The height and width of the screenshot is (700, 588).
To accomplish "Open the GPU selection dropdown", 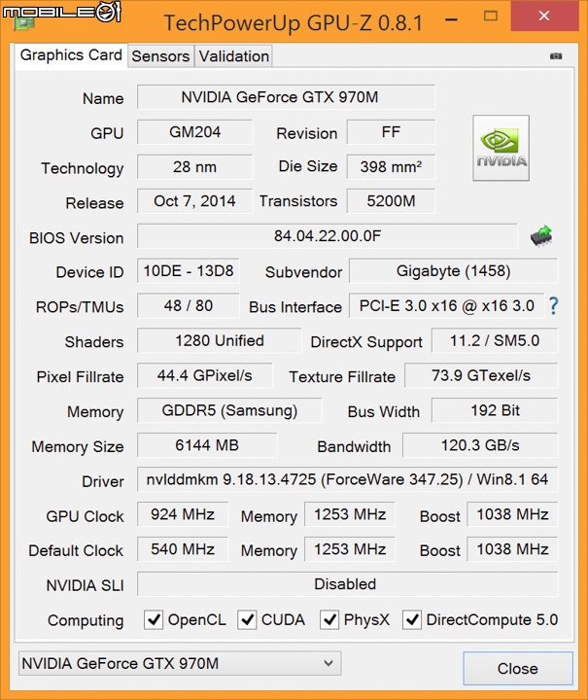I will [x=180, y=663].
